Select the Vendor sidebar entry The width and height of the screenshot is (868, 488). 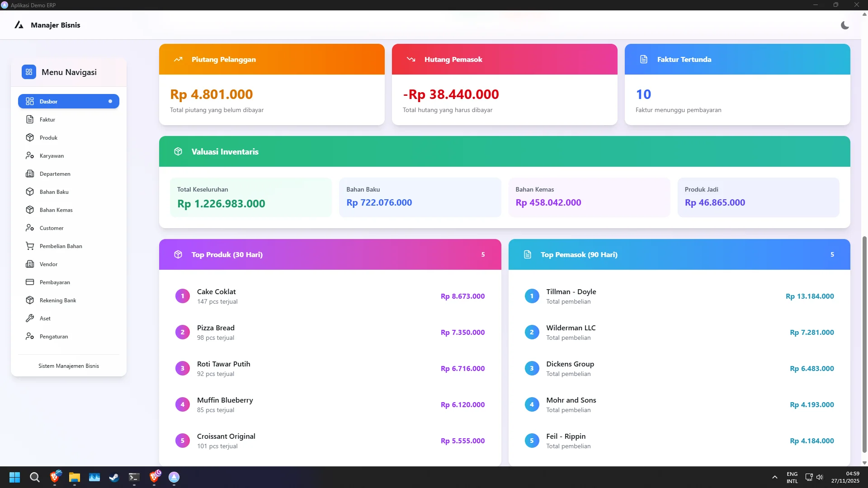pyautogui.click(x=48, y=264)
